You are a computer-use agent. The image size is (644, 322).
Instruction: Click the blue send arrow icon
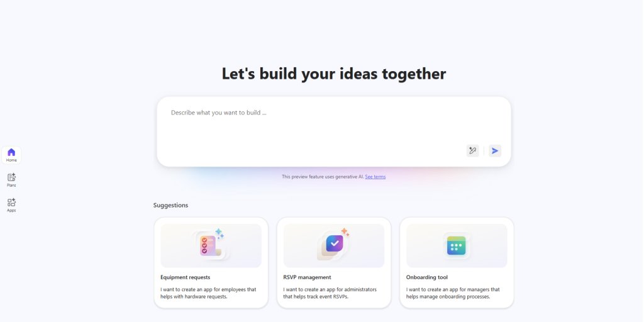495,151
